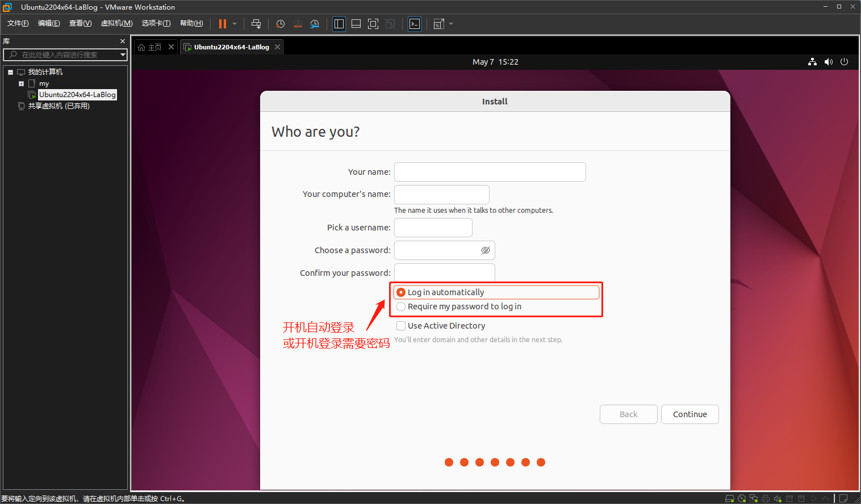Select Require my password to log in
Screen dimensions: 861x504
pyautogui.click(x=401, y=306)
